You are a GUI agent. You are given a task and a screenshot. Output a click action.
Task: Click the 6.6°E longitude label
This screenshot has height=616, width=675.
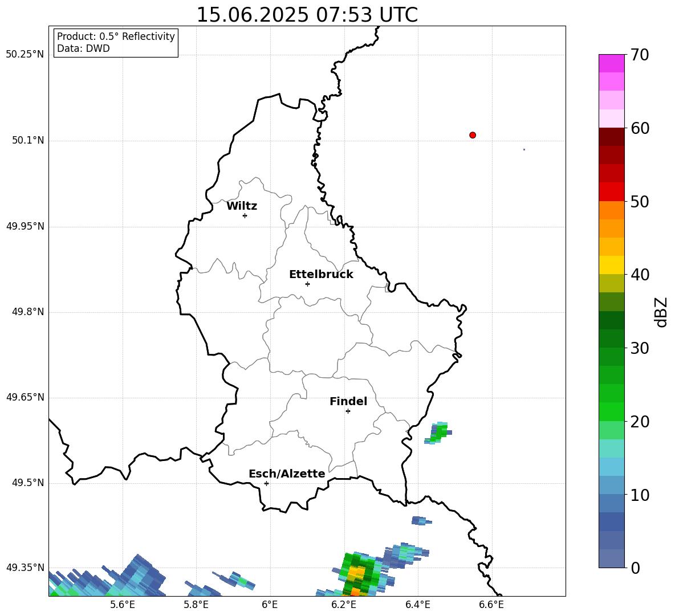pyautogui.click(x=491, y=605)
